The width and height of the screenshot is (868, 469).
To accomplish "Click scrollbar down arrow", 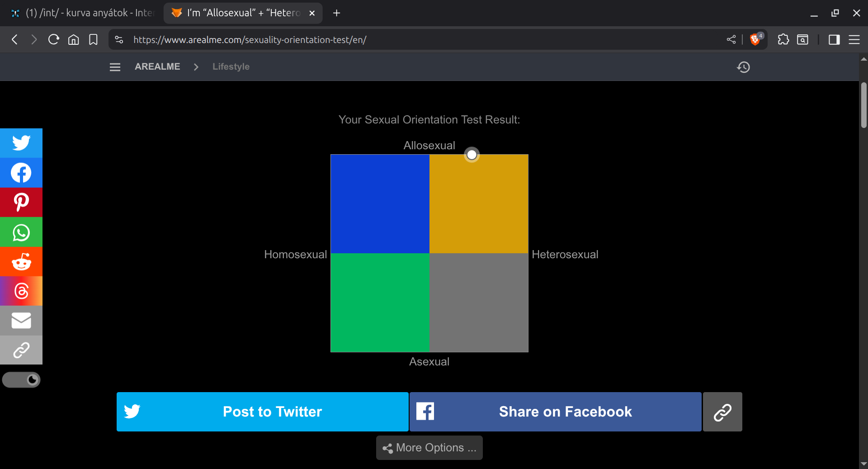I will pyautogui.click(x=863, y=464).
